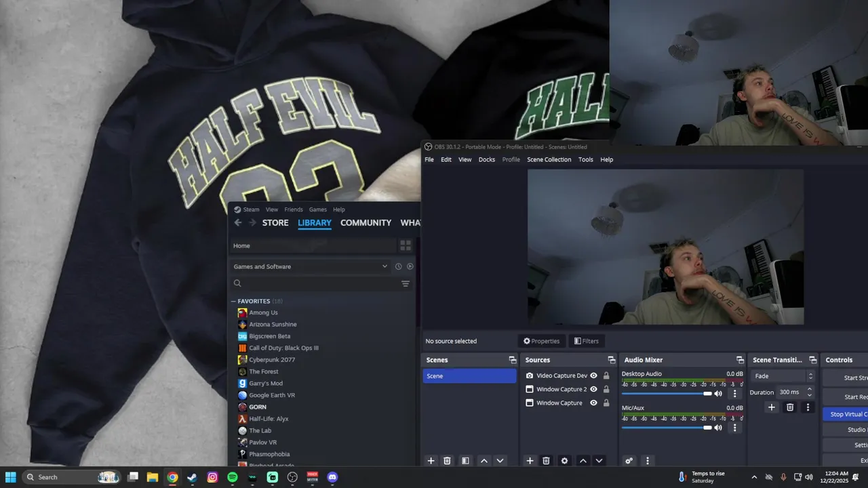Image resolution: width=868 pixels, height=488 pixels.
Task: Switch to Steam Community tab
Action: (366, 222)
